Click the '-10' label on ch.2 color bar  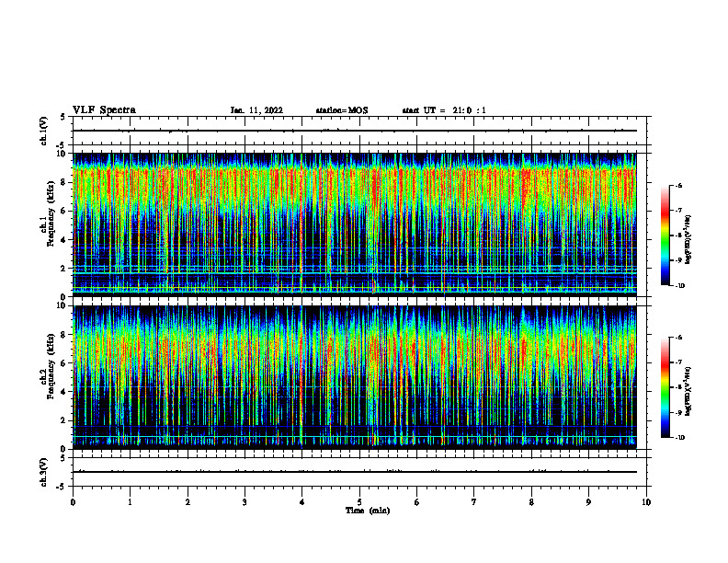pos(679,438)
